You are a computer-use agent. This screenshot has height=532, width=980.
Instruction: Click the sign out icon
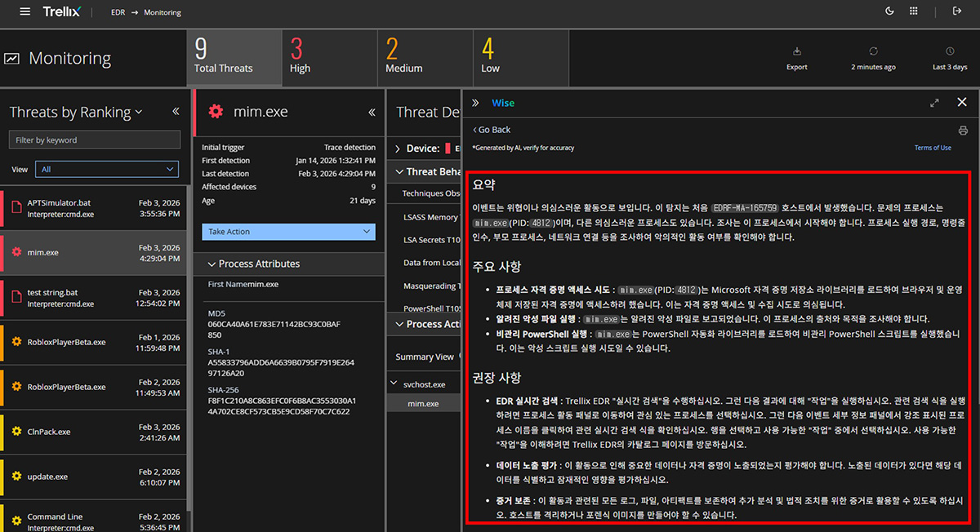(x=957, y=11)
